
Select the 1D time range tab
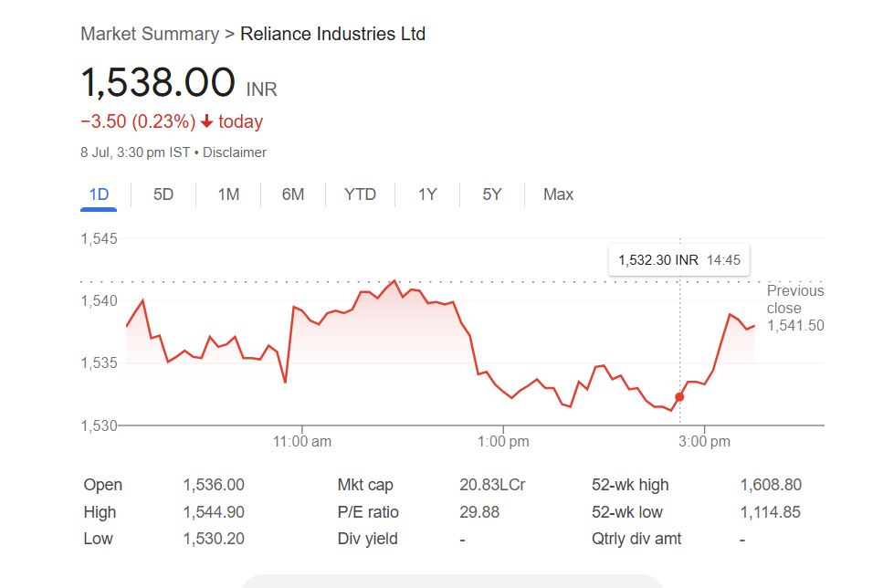click(x=99, y=194)
